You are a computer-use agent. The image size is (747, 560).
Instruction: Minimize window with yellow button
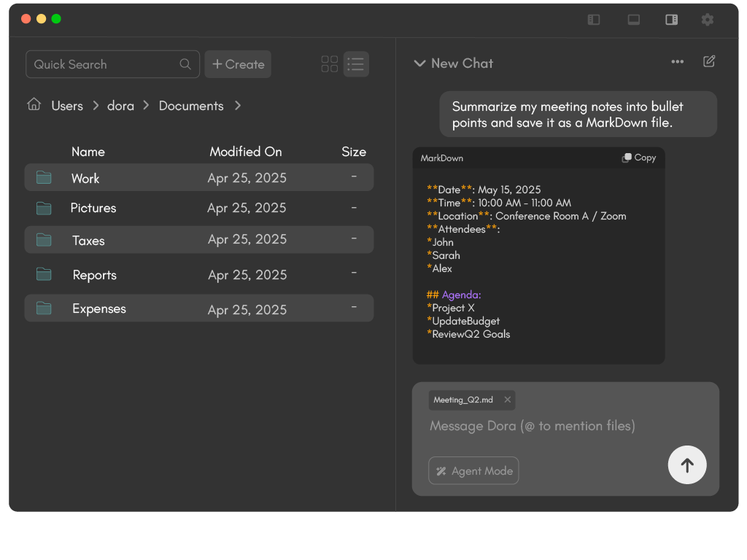(42, 18)
